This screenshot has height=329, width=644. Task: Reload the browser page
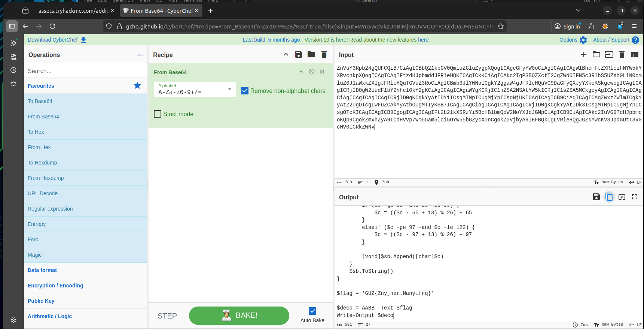pyautogui.click(x=52, y=26)
